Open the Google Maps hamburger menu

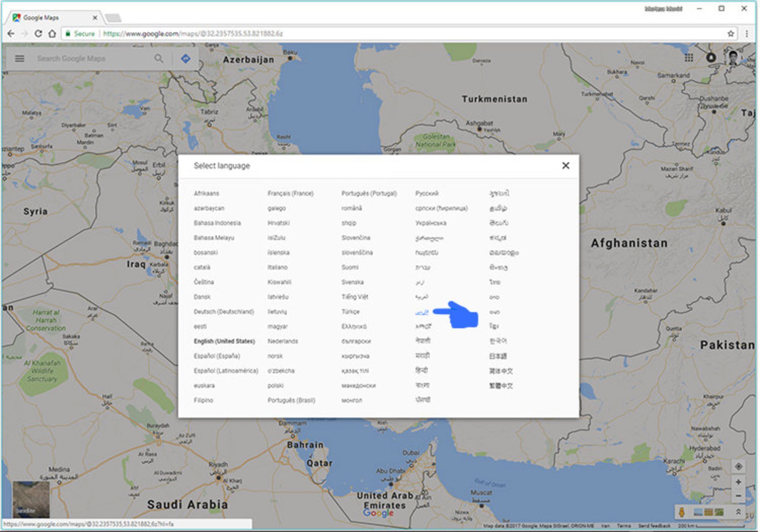[x=19, y=59]
